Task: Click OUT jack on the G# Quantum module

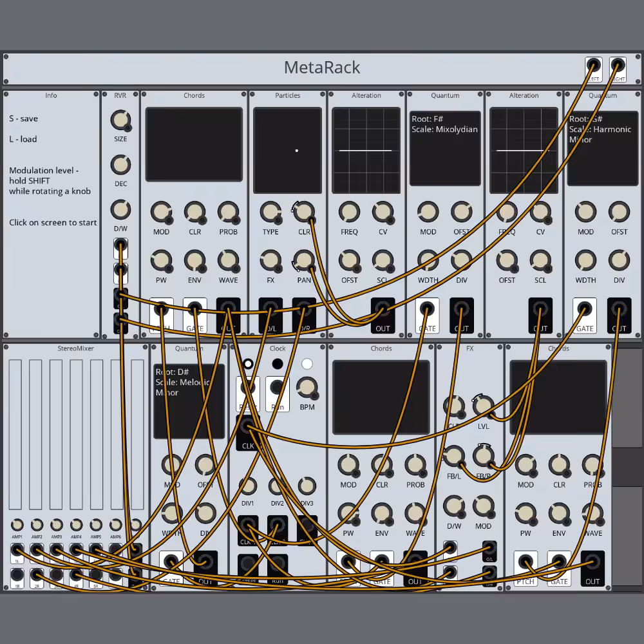Action: 619,309
